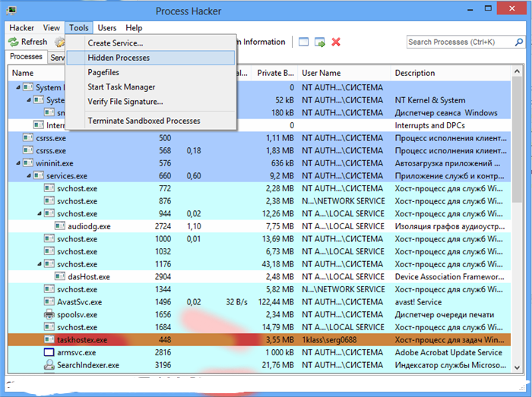Click the icon of the taskhostex.exe row
This screenshot has width=532, height=397.
pyautogui.click(x=49, y=339)
